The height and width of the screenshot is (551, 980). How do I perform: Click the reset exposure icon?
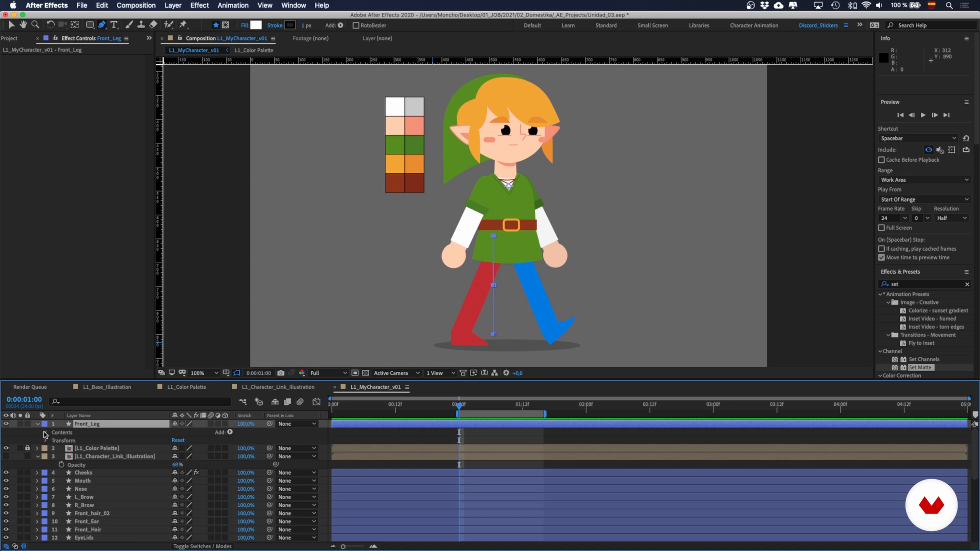pyautogui.click(x=506, y=373)
